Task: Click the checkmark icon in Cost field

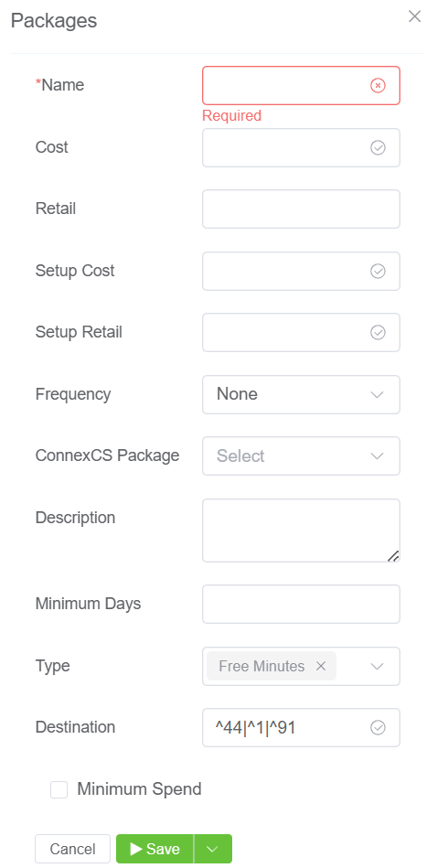Action: [378, 148]
